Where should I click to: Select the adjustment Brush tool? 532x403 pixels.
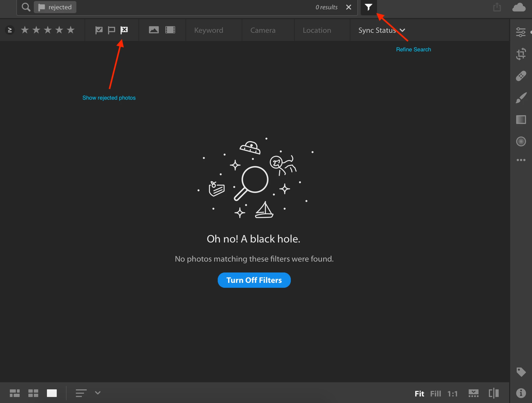tap(521, 98)
